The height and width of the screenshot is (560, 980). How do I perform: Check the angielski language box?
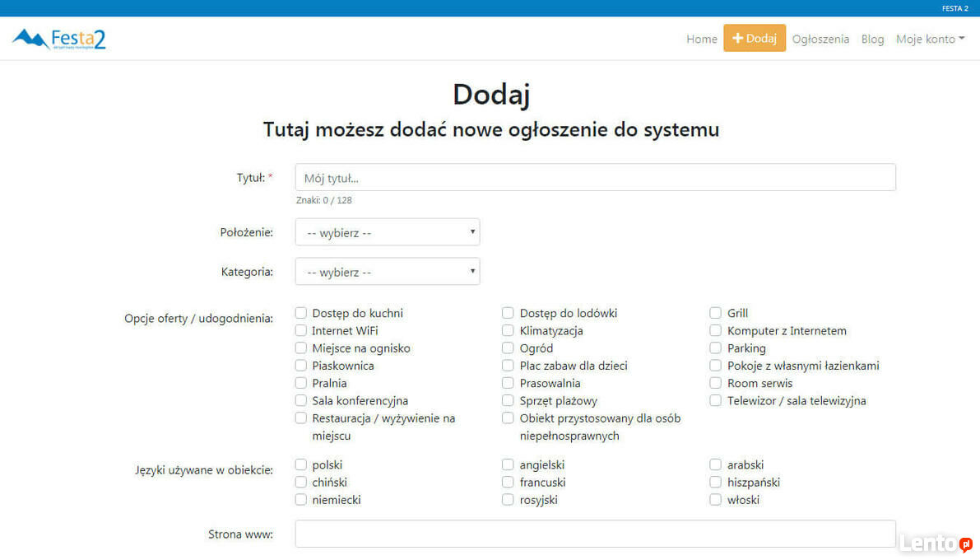click(509, 465)
